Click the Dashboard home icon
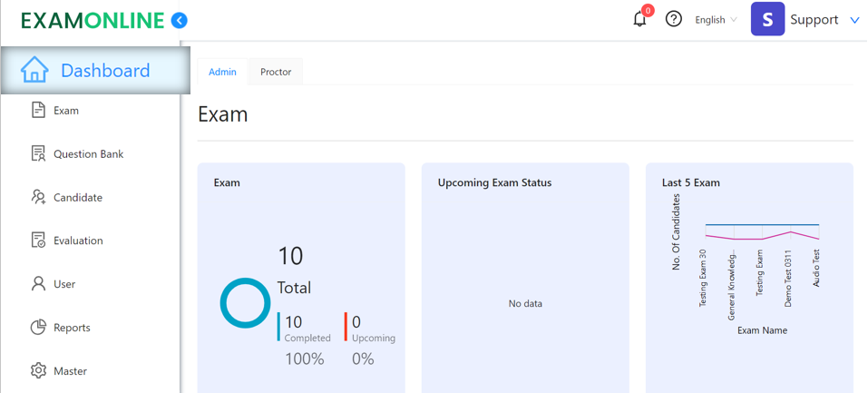 tap(34, 71)
